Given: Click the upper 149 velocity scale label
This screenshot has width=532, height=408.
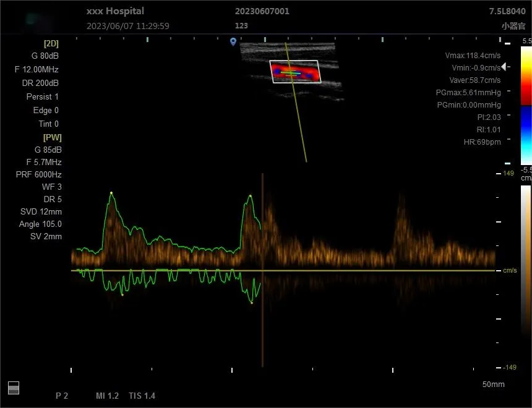Looking at the screenshot, I should (x=508, y=173).
